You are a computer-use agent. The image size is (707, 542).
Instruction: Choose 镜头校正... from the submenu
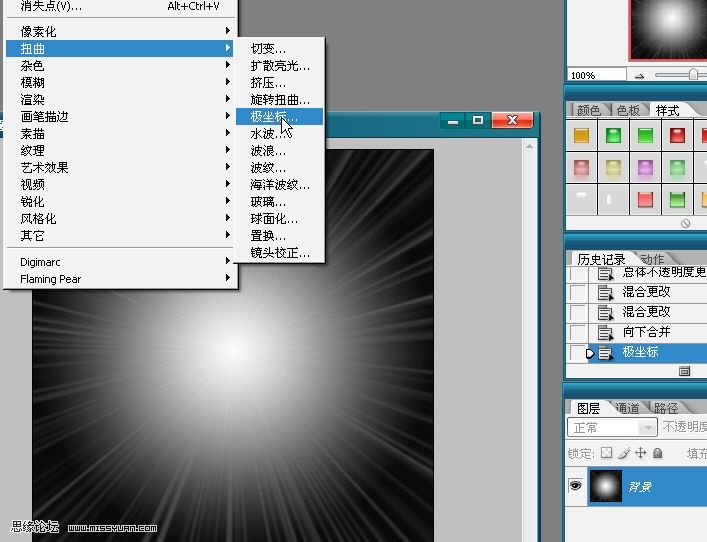(x=280, y=253)
